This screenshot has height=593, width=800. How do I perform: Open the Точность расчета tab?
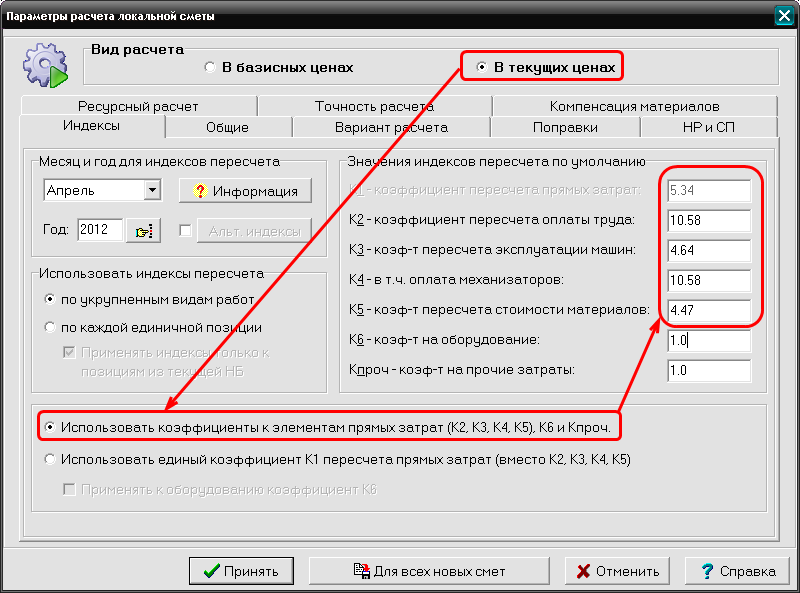(x=374, y=106)
